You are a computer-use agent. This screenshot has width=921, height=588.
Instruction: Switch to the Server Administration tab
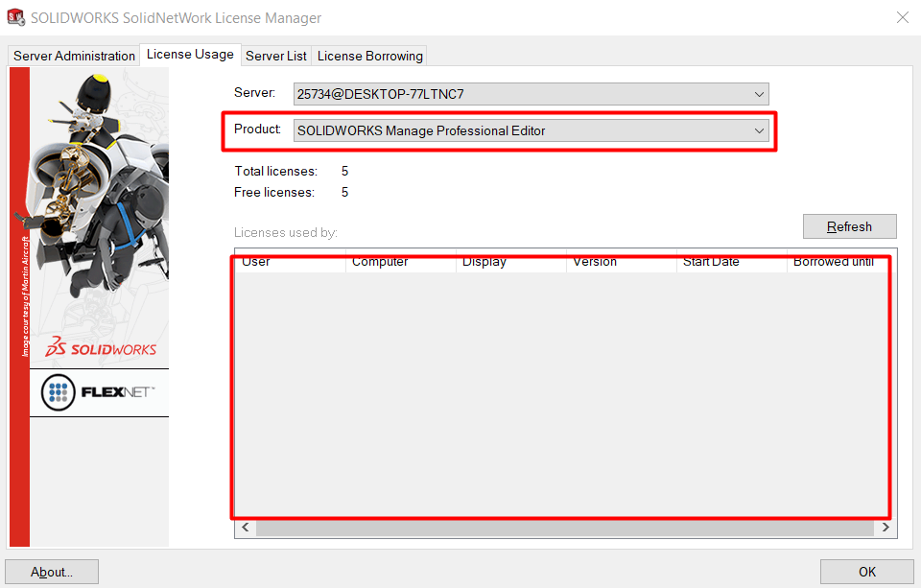(74, 56)
